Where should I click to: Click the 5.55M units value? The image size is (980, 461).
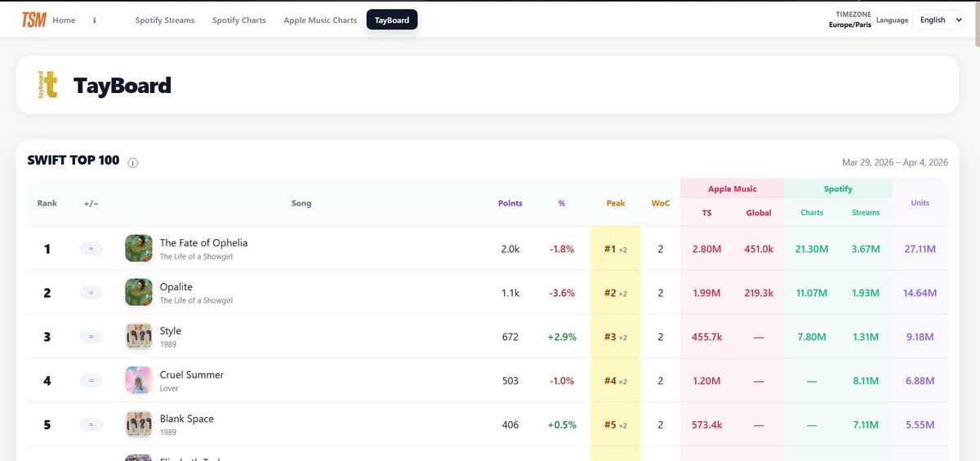920,425
